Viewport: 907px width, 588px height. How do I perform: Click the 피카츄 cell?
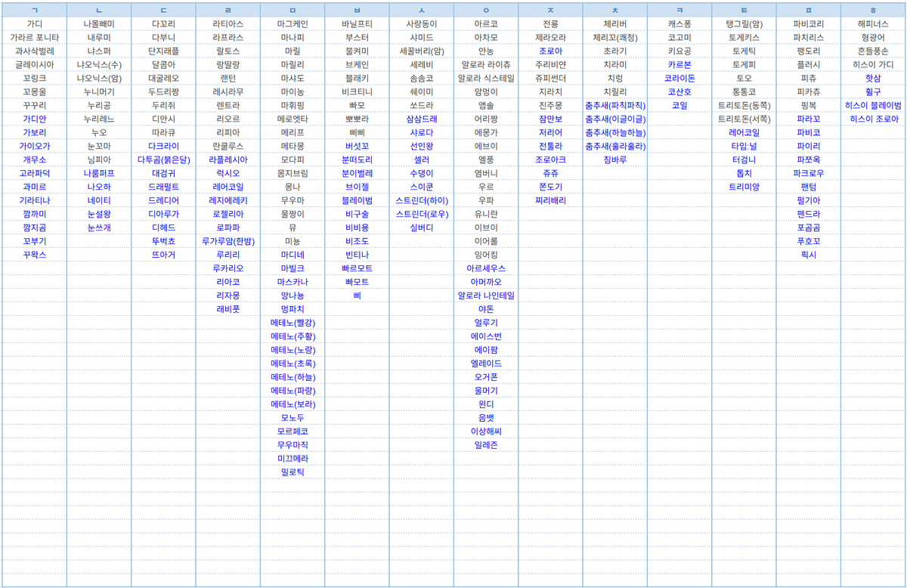[x=809, y=91]
